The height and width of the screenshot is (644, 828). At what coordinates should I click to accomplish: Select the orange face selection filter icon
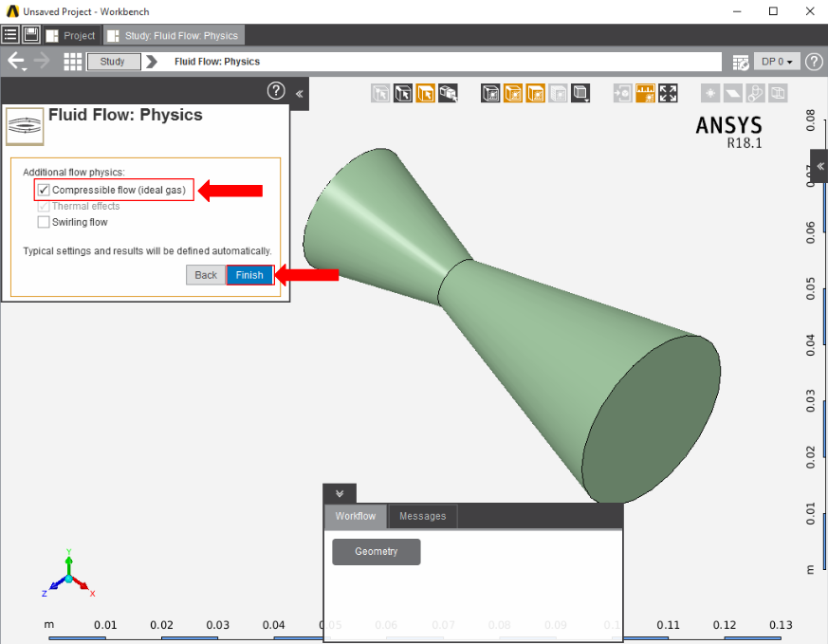coord(425,94)
